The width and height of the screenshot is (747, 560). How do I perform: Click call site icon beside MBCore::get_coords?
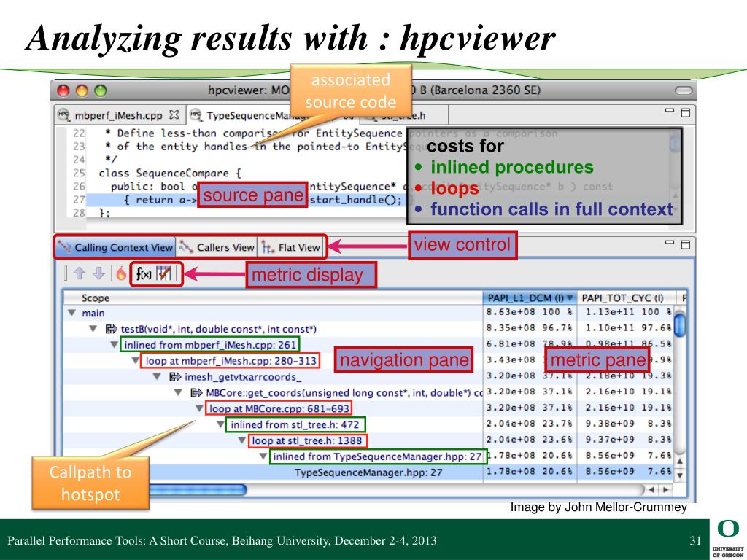coord(196,393)
